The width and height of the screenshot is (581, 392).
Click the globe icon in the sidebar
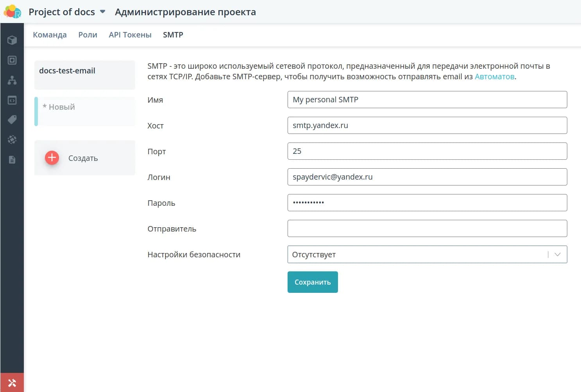[12, 139]
